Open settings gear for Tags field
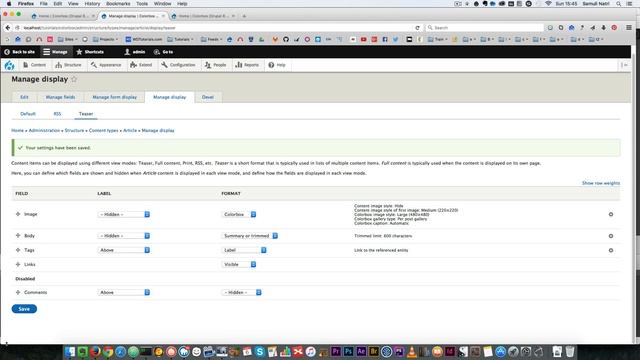This screenshot has width=640, height=360. coord(611,250)
